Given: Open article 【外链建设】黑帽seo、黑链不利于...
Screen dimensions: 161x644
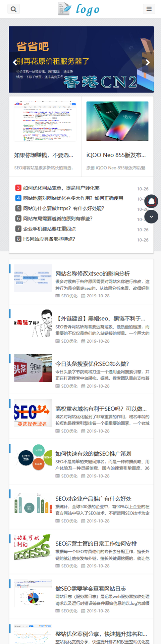Looking at the screenshot, I should (x=101, y=318).
